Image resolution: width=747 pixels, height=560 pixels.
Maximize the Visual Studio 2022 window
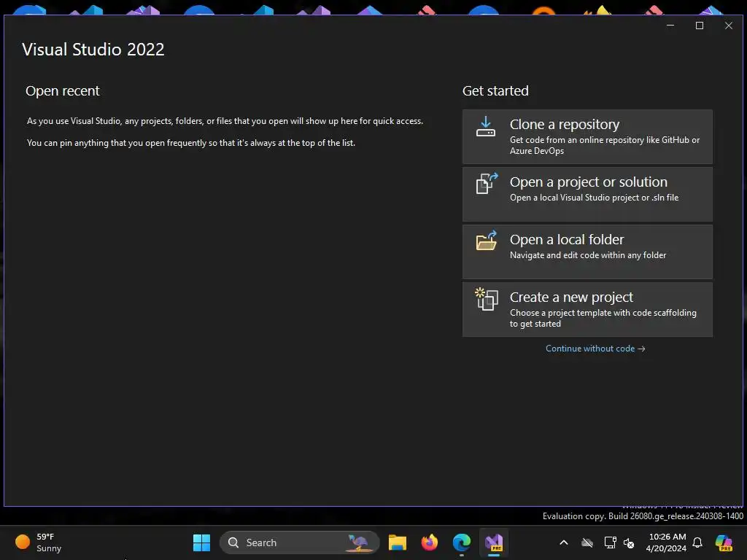[x=700, y=26]
